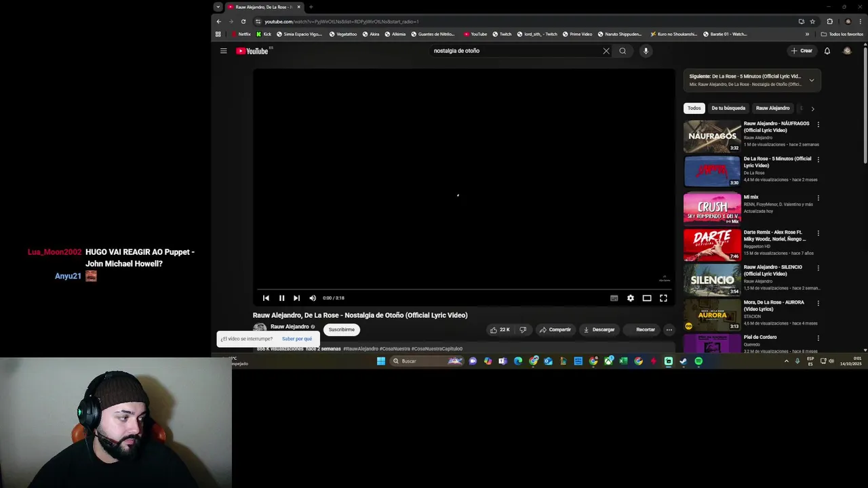Open Rauw Alejandro channel name link

pyautogui.click(x=290, y=327)
